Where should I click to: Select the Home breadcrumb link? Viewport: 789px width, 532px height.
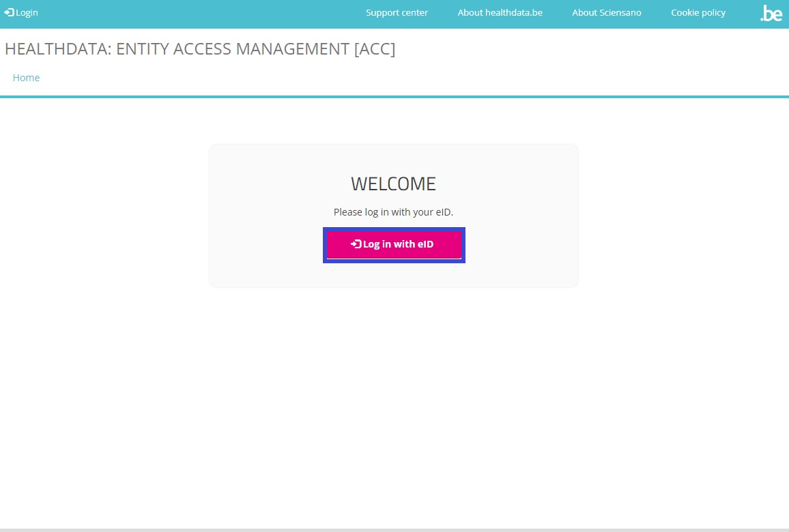point(26,78)
